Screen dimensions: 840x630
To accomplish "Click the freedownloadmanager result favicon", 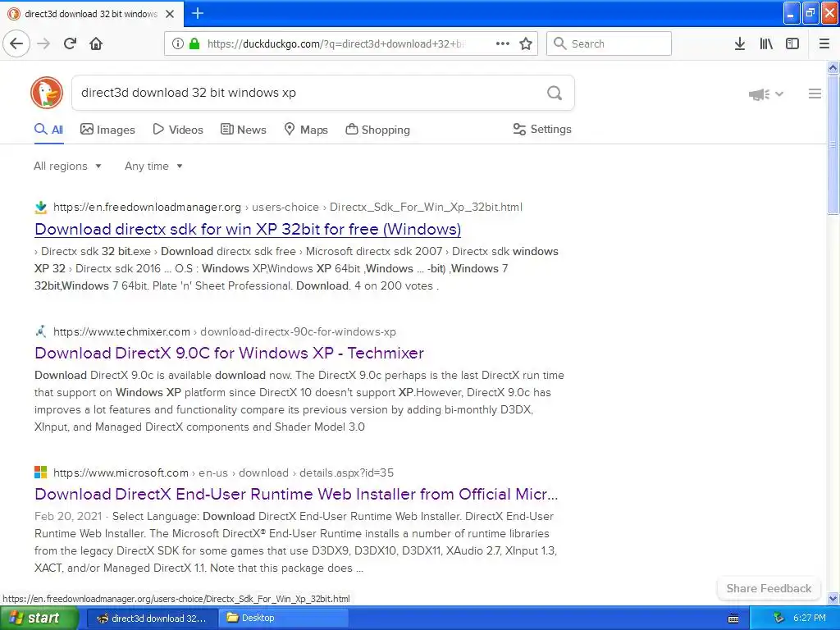I will tap(41, 207).
